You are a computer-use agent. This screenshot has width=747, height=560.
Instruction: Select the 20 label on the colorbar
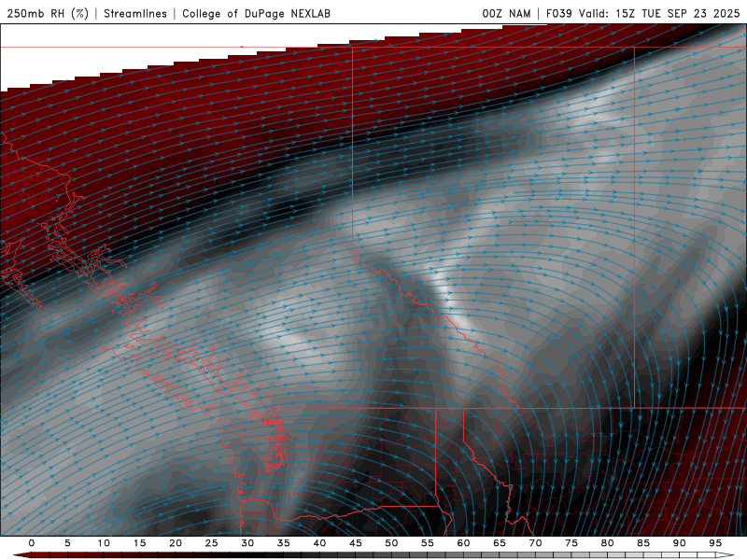click(x=176, y=543)
